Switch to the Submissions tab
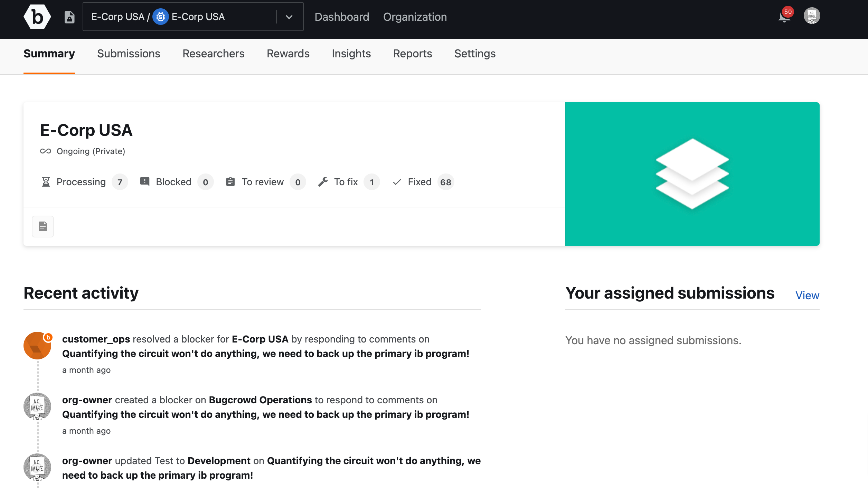868x488 pixels. point(129,54)
